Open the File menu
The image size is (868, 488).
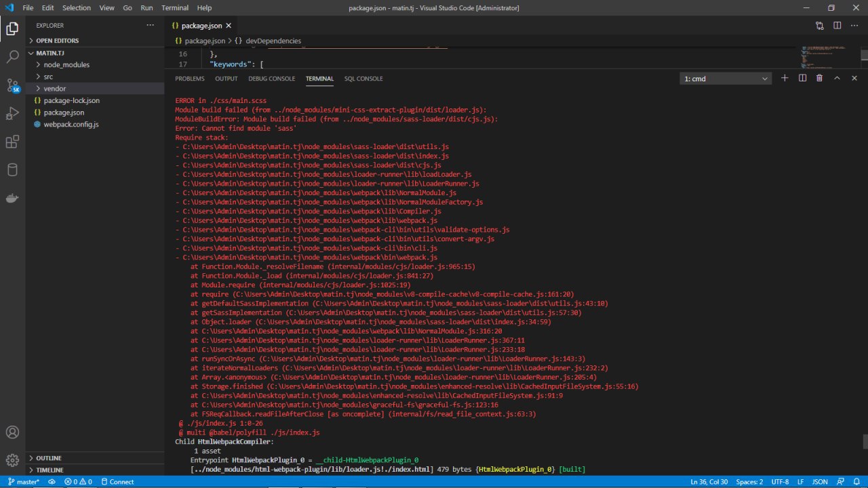[28, 8]
